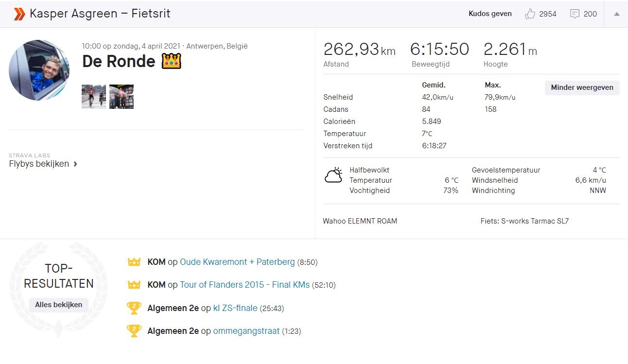Collapse the activity header with the up arrow

click(x=616, y=14)
